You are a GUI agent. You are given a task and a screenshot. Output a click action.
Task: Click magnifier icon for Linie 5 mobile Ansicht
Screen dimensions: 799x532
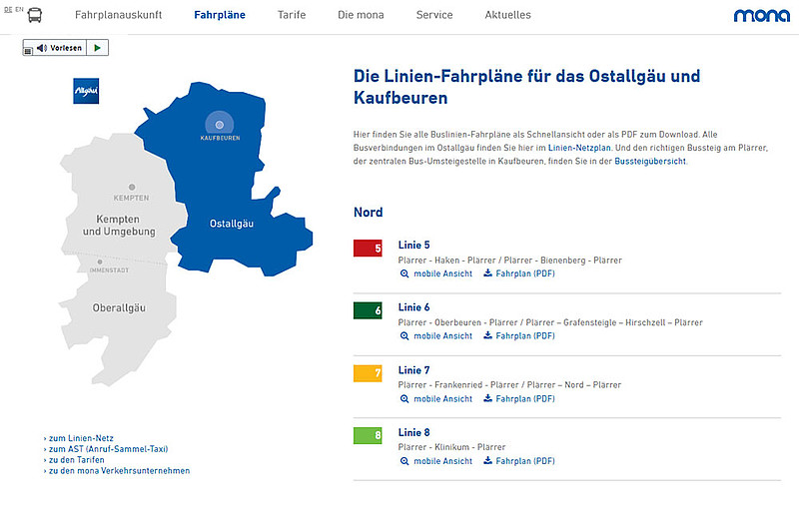(404, 273)
